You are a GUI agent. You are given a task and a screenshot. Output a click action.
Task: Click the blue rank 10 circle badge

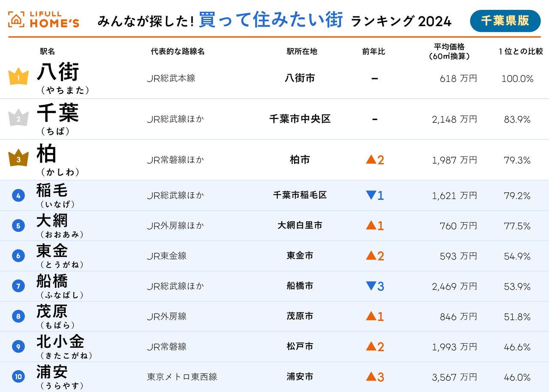(x=18, y=377)
